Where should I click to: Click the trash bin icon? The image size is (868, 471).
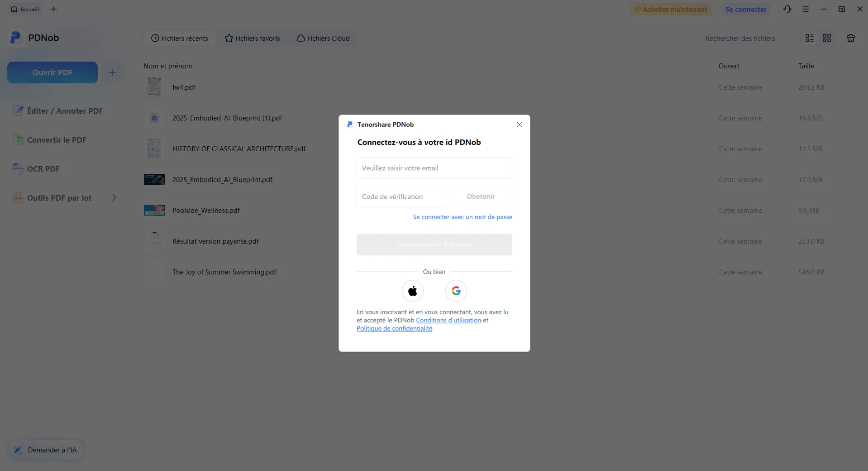pos(851,38)
